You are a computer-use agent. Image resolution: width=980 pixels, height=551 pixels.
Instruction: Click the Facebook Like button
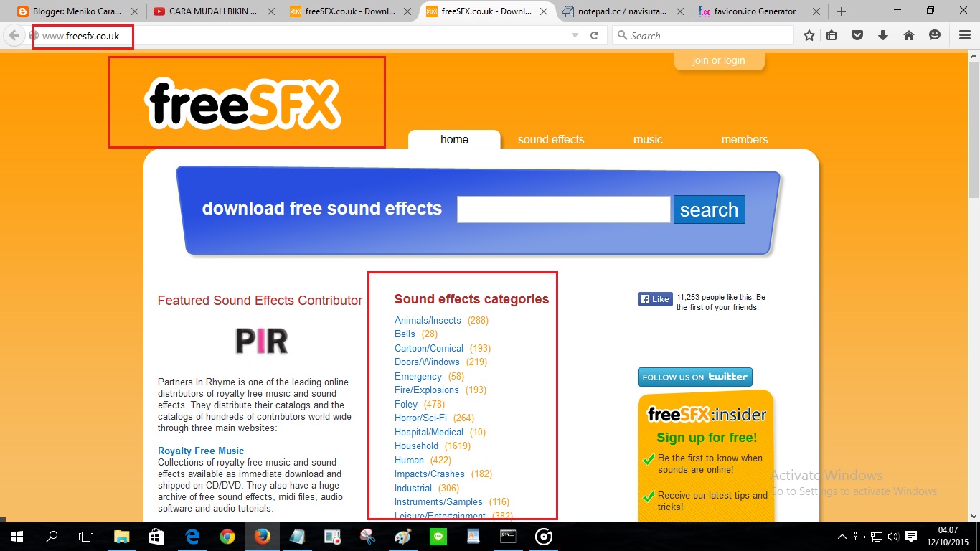[654, 299]
